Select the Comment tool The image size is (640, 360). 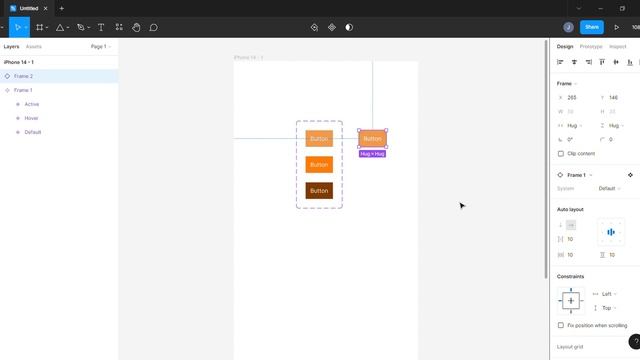coord(153,27)
